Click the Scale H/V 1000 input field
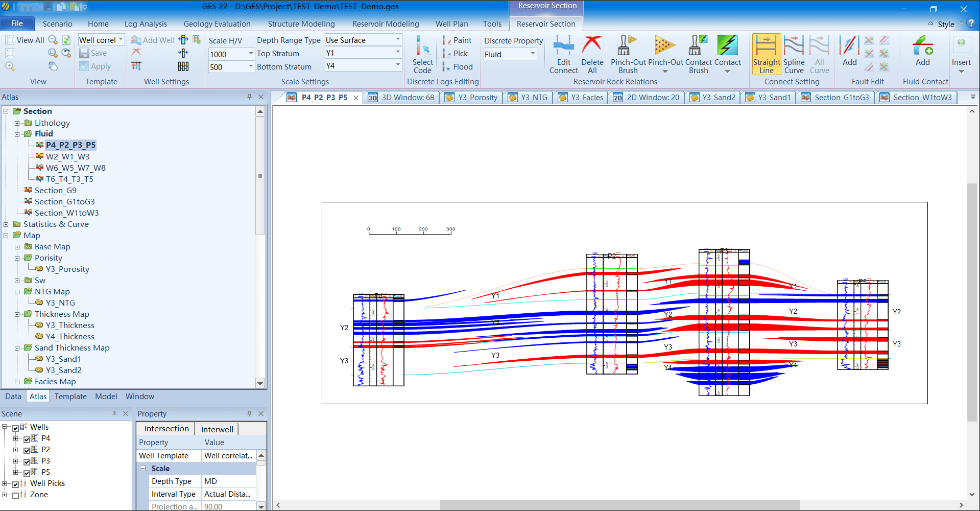 point(231,54)
